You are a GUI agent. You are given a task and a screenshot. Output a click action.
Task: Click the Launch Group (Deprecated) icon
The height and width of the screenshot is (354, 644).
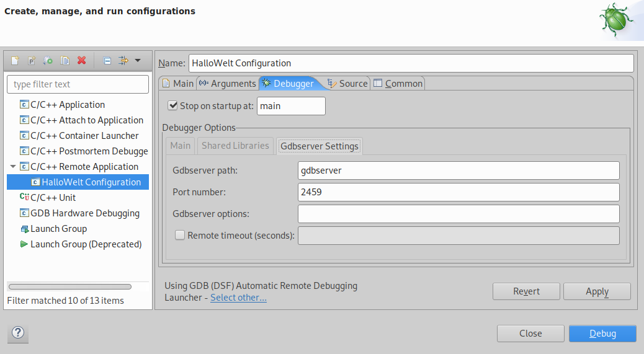[x=24, y=244]
